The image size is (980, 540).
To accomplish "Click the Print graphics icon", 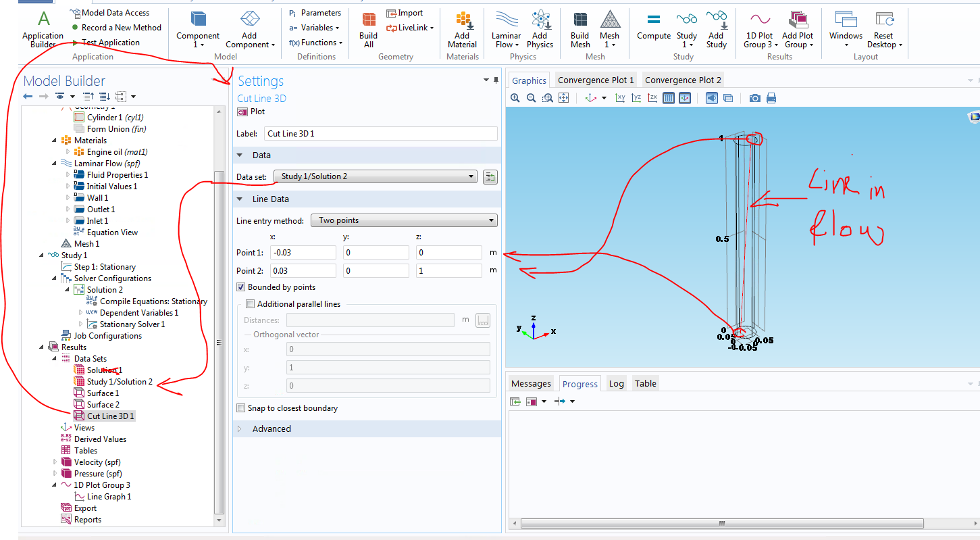I will point(771,98).
